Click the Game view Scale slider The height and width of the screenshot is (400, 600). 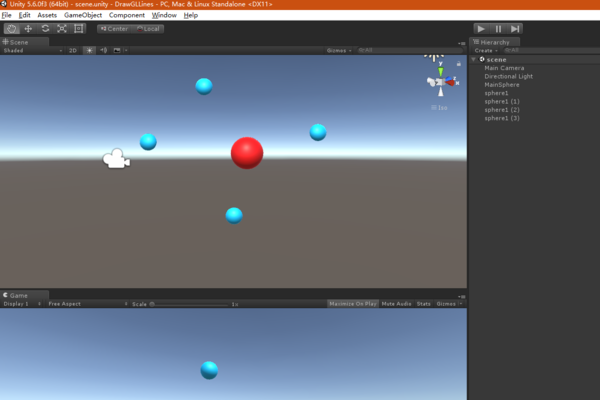pyautogui.click(x=190, y=303)
